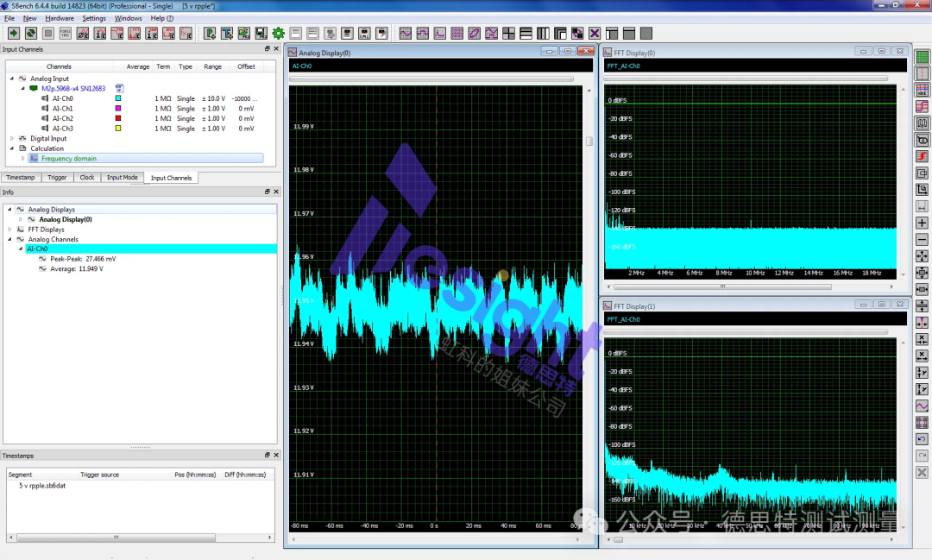The image size is (932, 560).
Task: Select Analog Display(0) in the Info tree
Action: 66,219
